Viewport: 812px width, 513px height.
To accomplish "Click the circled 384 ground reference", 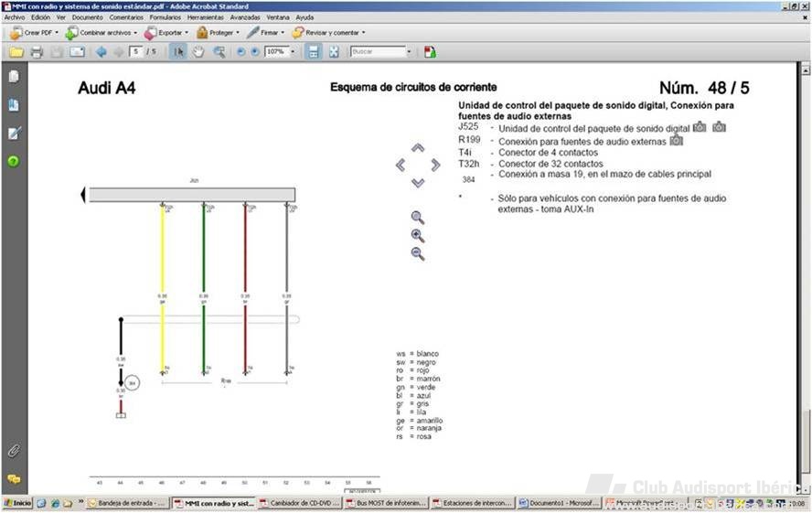I will [x=132, y=383].
